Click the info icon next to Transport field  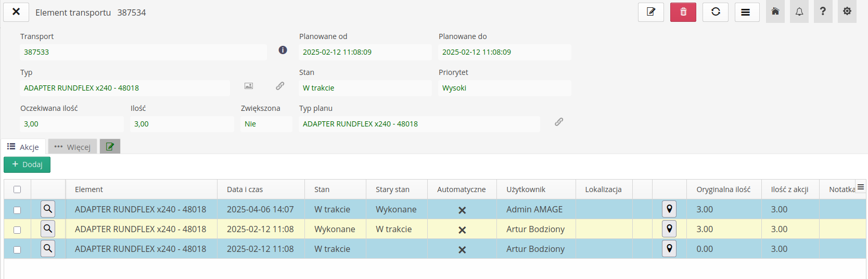coord(283,50)
